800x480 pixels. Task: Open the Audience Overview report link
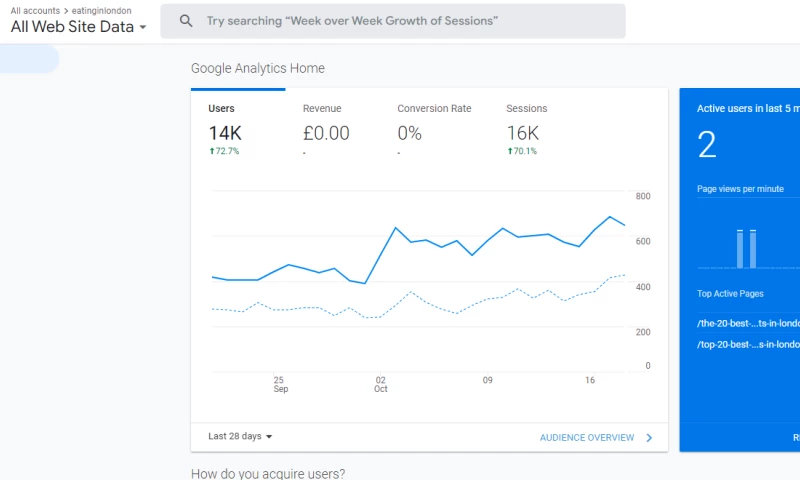click(x=587, y=437)
